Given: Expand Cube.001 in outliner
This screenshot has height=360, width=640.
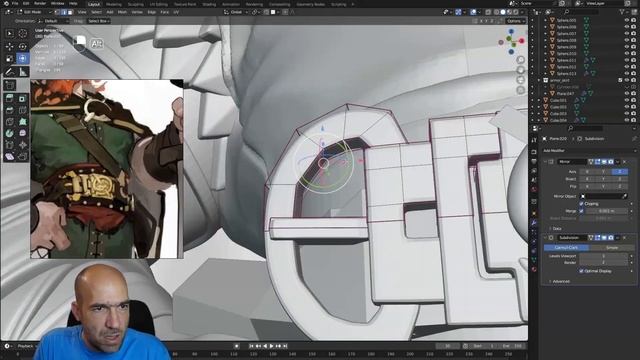Looking at the screenshot, I should tap(539, 100).
